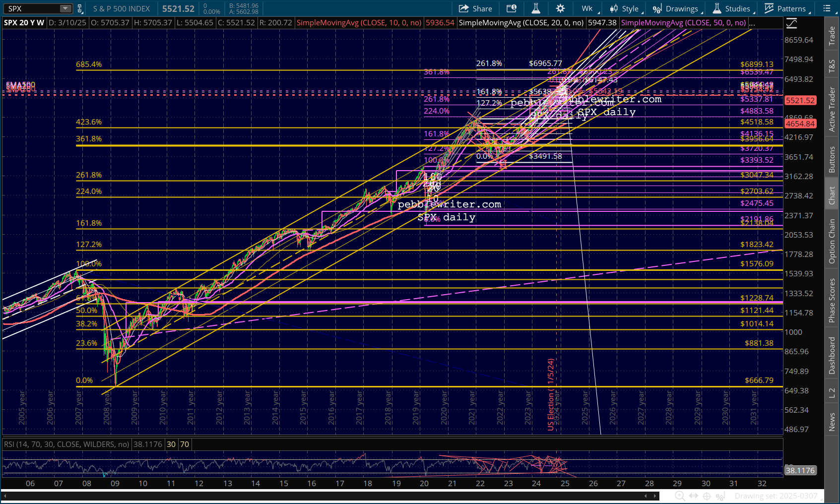840x504 pixels.
Task: Toggle the price axis scale icon
Action: tap(791, 23)
